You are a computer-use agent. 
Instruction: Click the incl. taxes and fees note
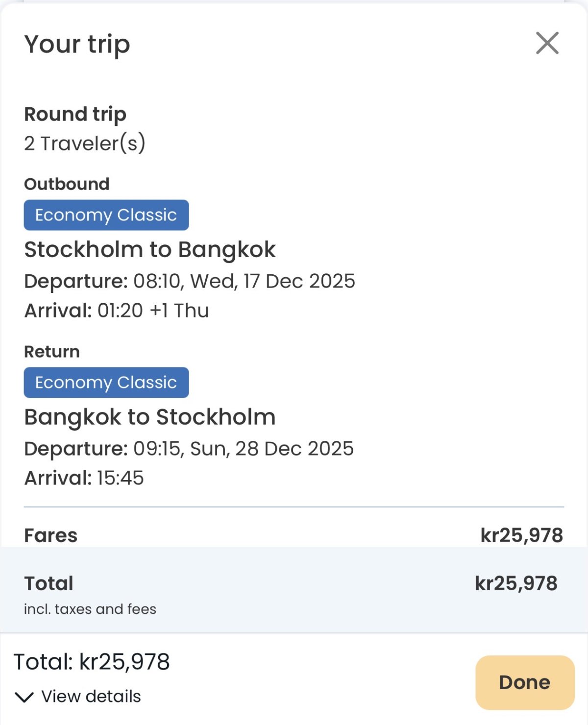(90, 609)
